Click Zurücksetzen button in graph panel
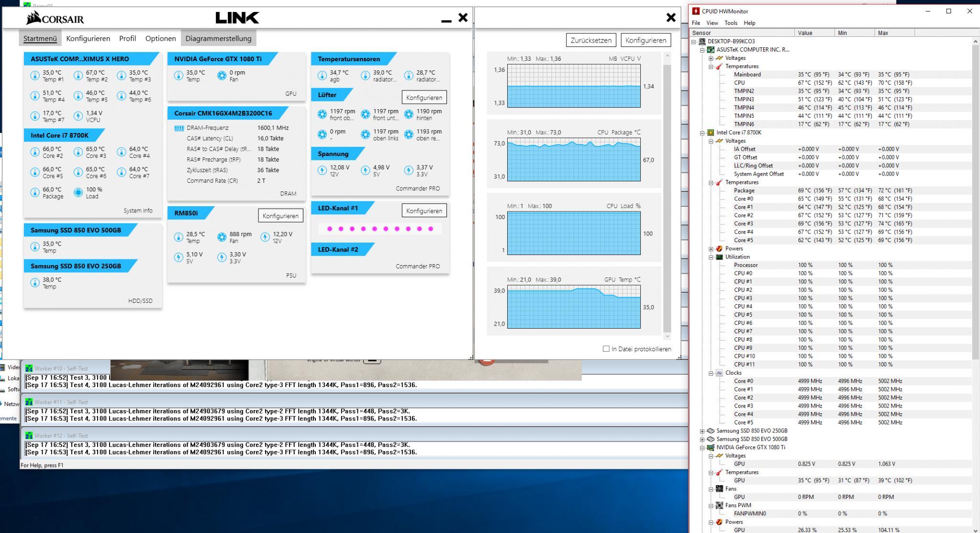 (591, 40)
